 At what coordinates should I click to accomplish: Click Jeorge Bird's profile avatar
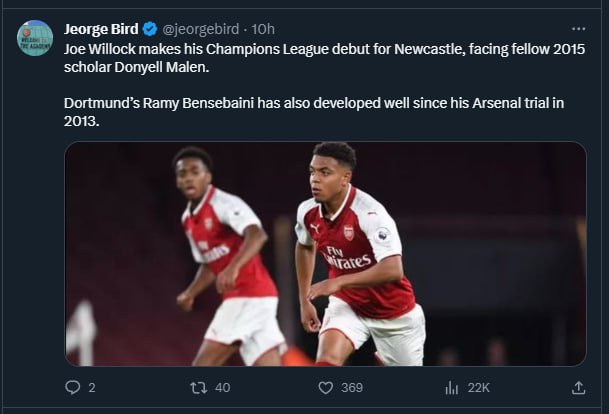point(35,38)
